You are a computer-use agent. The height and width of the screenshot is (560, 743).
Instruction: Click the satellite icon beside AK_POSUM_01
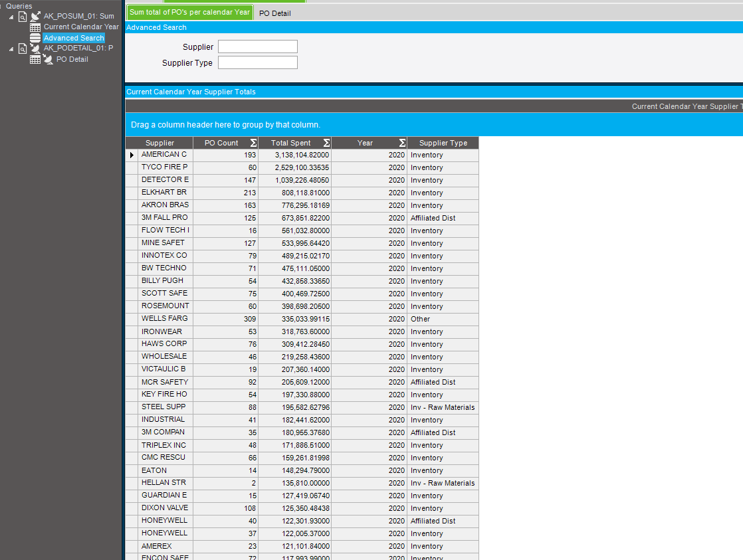35,17
